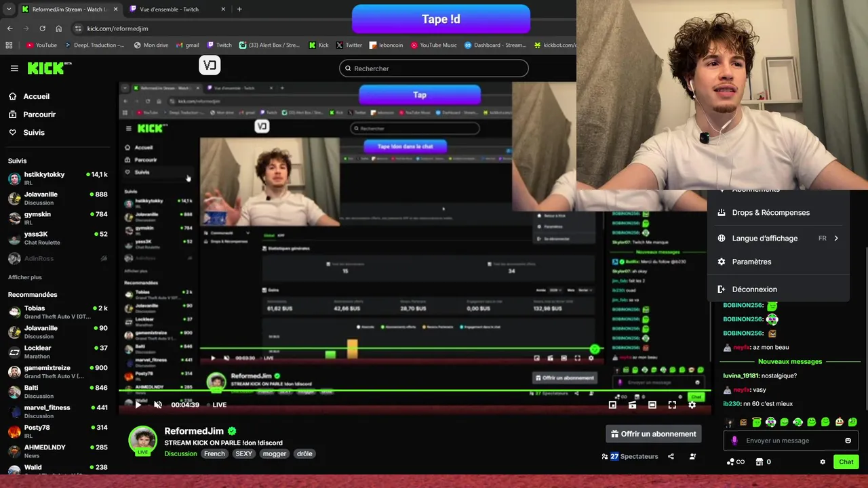Open the AHMEDLNDY News channel

tap(58, 451)
